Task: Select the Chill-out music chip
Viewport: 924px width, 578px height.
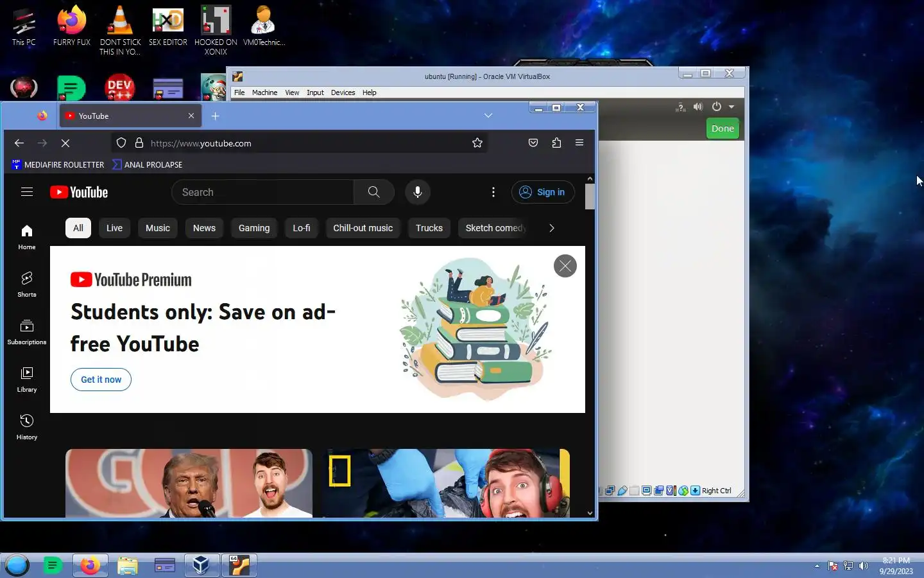Action: click(363, 228)
